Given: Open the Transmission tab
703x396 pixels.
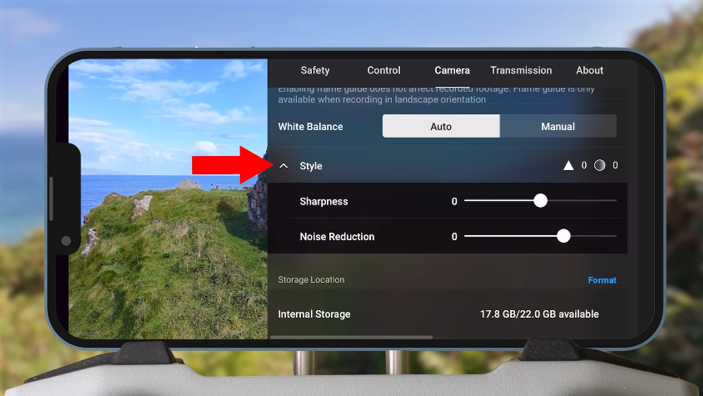Looking at the screenshot, I should (521, 70).
